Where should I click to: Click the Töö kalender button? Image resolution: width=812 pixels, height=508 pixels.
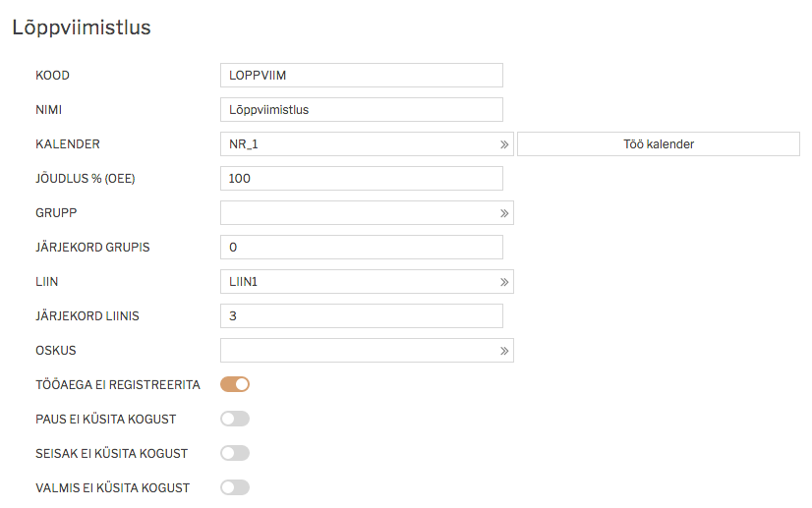[x=659, y=144]
